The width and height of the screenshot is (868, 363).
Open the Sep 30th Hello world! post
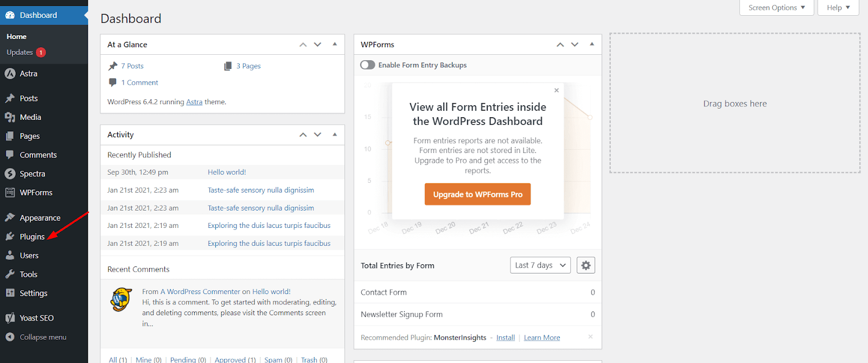point(227,172)
